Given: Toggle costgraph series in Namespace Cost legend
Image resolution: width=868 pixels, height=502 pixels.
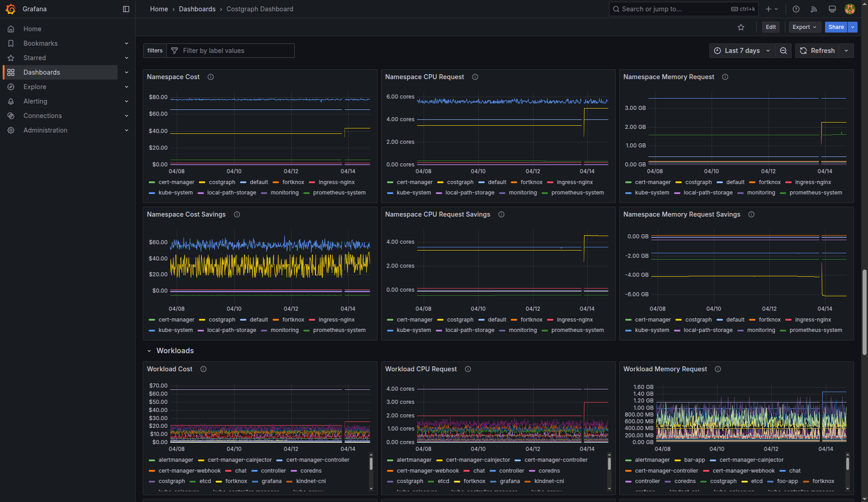Looking at the screenshot, I should coord(222,182).
